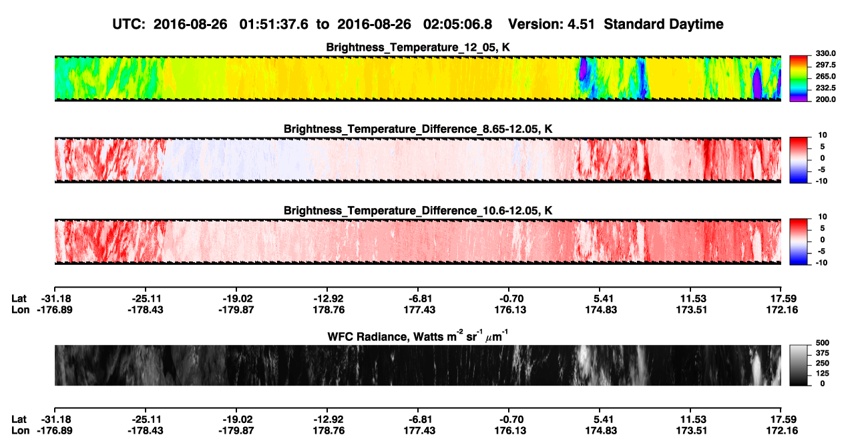Click the grayscale WFC Radiance colorbar
Image resolution: width=868 pixels, height=445 pixels.
pos(799,365)
